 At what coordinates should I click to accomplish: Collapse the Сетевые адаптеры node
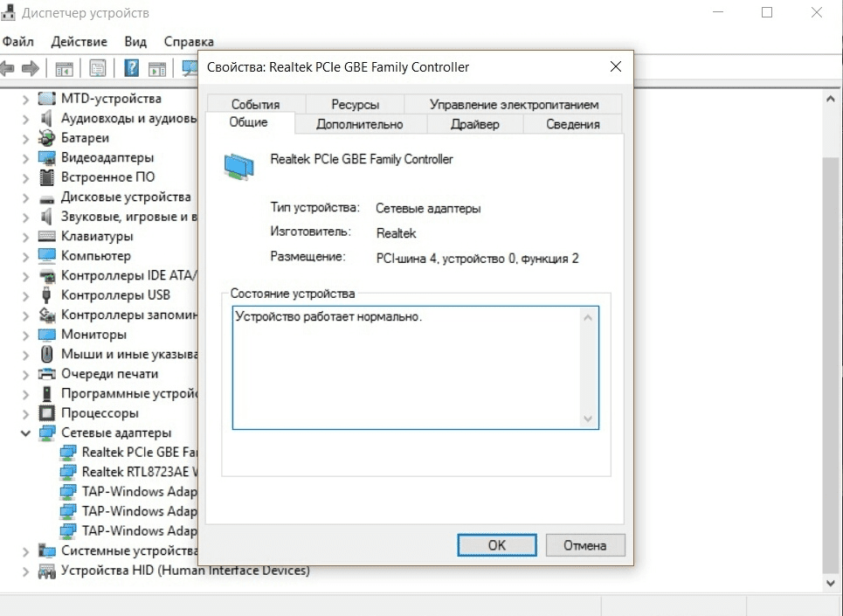pyautogui.click(x=26, y=433)
